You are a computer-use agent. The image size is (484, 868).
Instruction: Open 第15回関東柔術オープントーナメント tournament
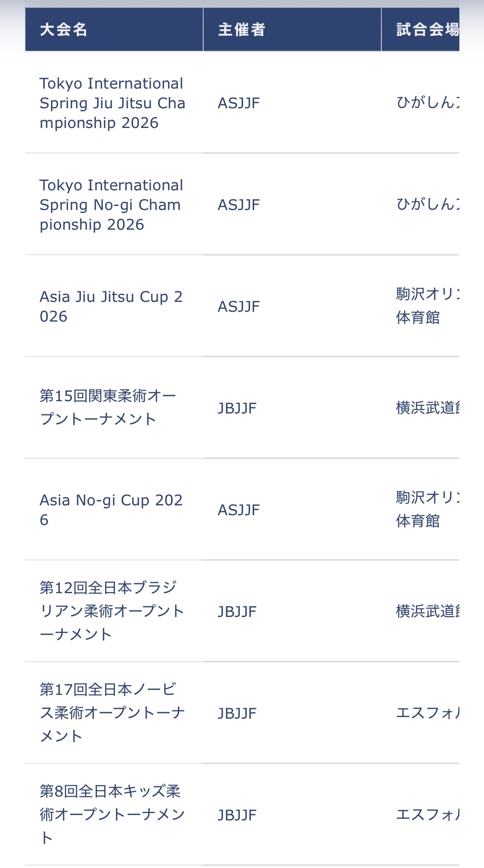click(108, 407)
